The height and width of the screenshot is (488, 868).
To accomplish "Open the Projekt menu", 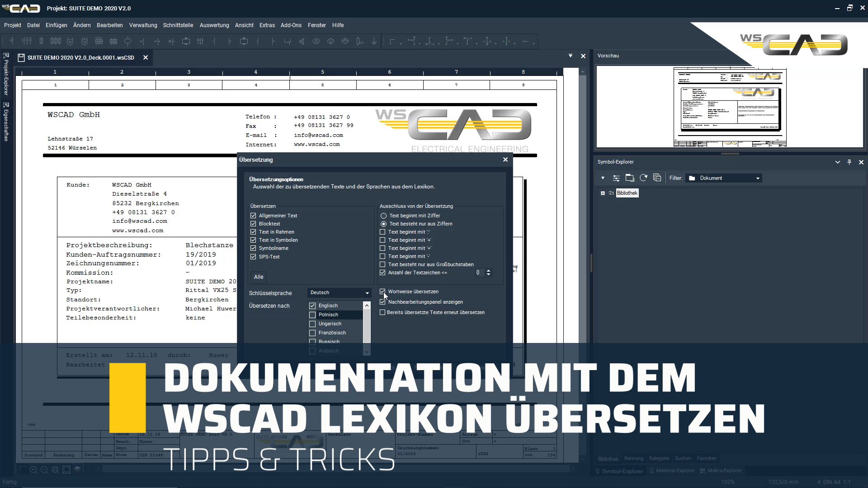I will (13, 25).
